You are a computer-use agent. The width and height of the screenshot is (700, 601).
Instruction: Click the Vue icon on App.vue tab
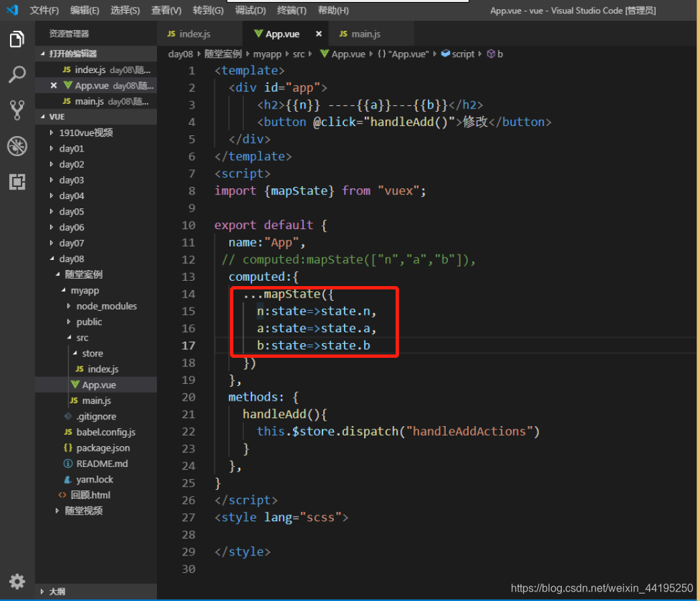(x=258, y=34)
